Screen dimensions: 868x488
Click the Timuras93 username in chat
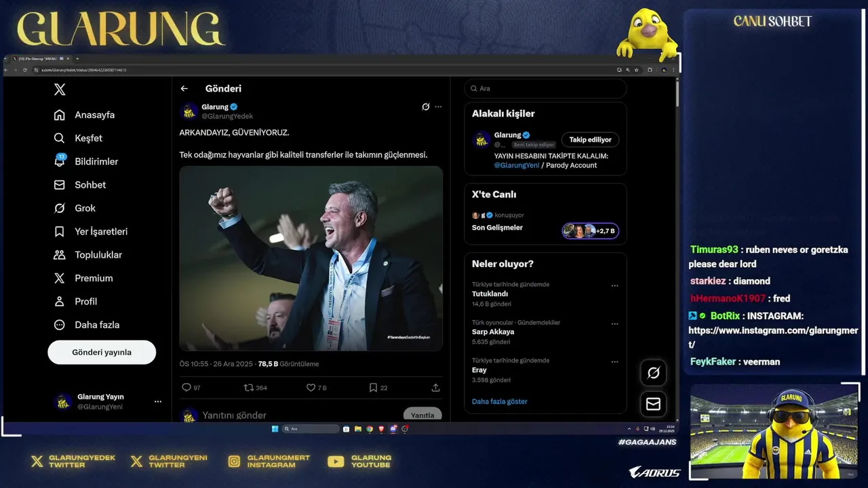tap(713, 249)
